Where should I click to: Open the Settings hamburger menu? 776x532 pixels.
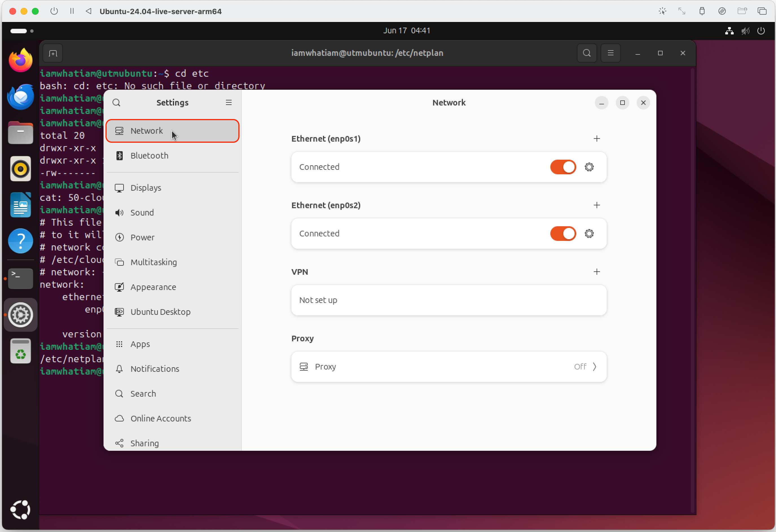click(229, 102)
